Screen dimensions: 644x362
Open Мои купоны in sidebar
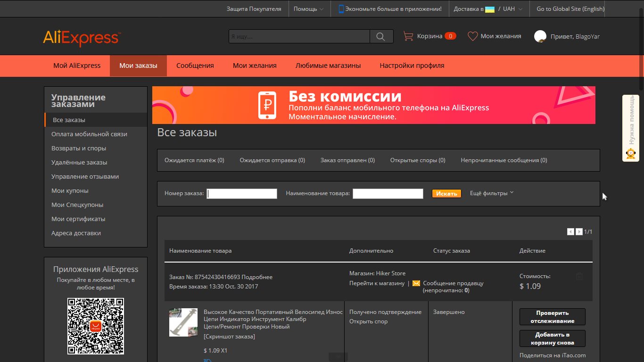click(x=70, y=190)
